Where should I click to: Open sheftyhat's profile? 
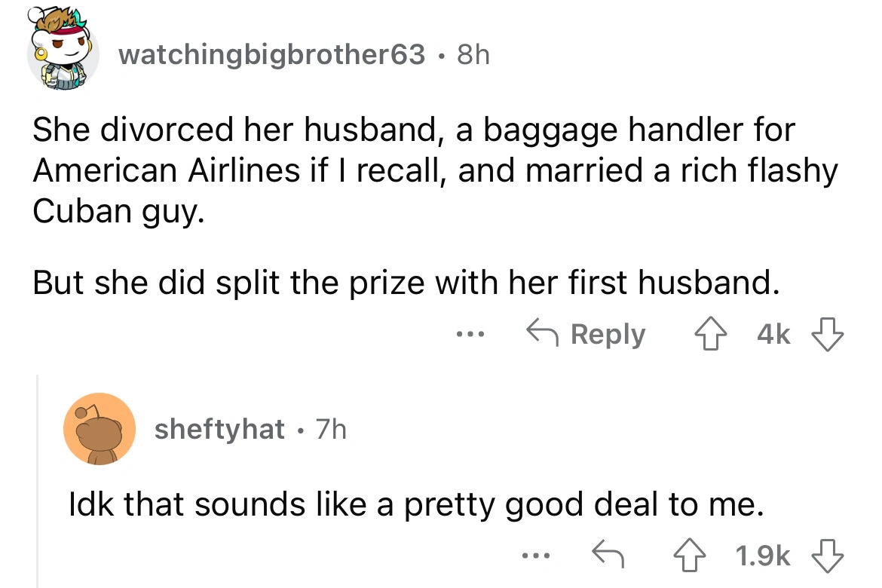pyautogui.click(x=219, y=430)
